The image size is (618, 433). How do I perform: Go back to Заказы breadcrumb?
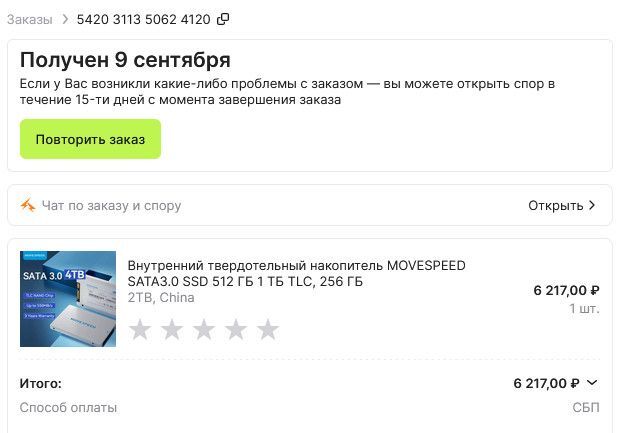point(30,19)
